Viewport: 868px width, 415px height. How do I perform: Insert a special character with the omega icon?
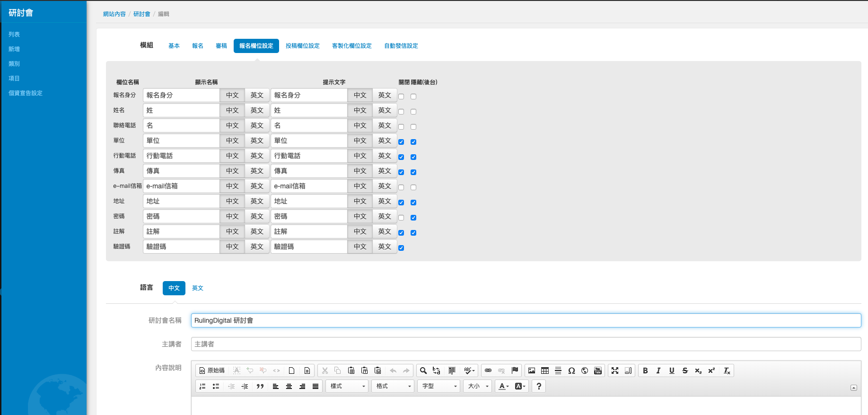pyautogui.click(x=571, y=371)
